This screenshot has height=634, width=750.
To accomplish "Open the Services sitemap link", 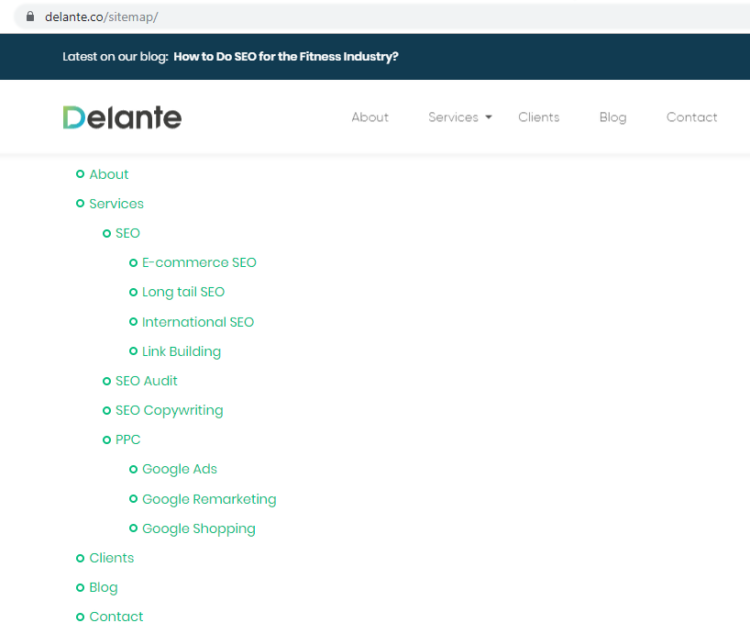I will coord(116,204).
